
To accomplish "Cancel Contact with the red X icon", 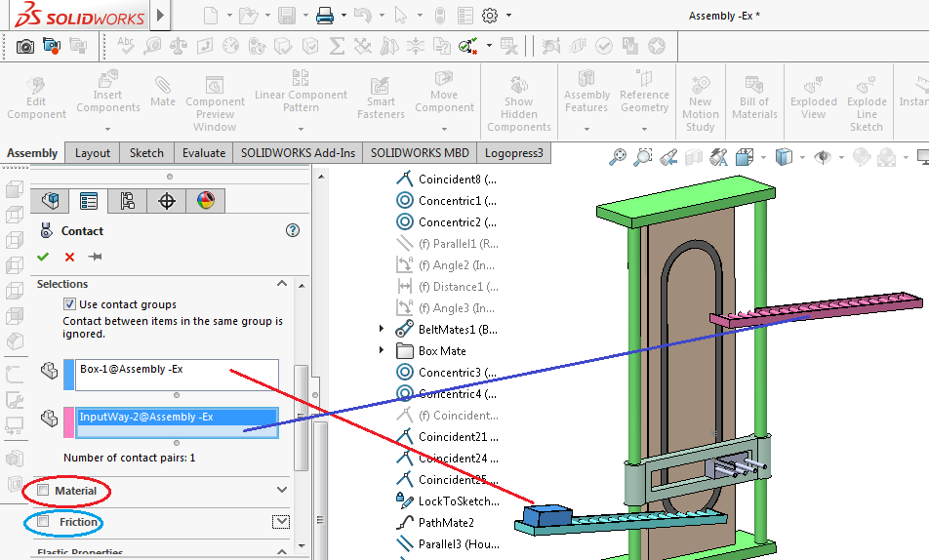I will tap(69, 257).
